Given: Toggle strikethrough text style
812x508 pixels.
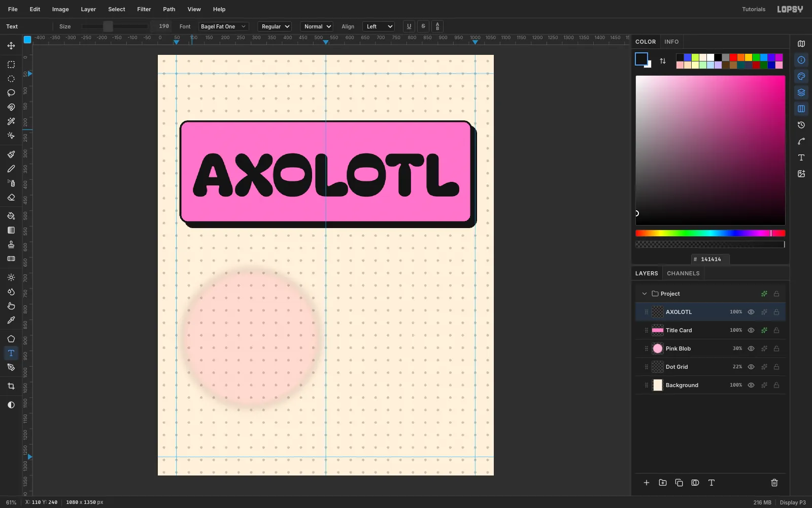Looking at the screenshot, I should 423,26.
